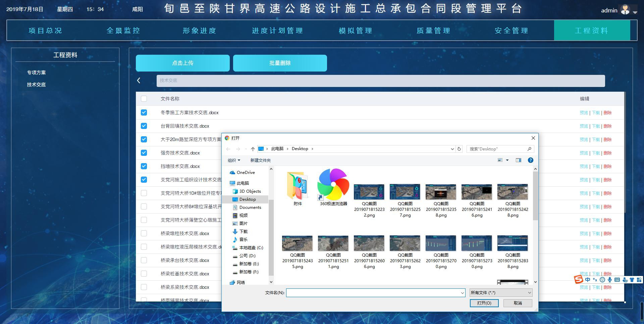Open the emoji panel on the Sogou toolbar
Viewport: 644px width, 324px height.
point(603,280)
